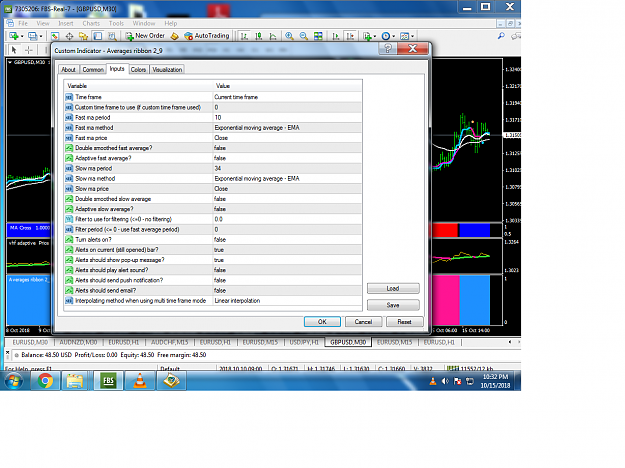
Task: Open the View menu
Action: 43,23
